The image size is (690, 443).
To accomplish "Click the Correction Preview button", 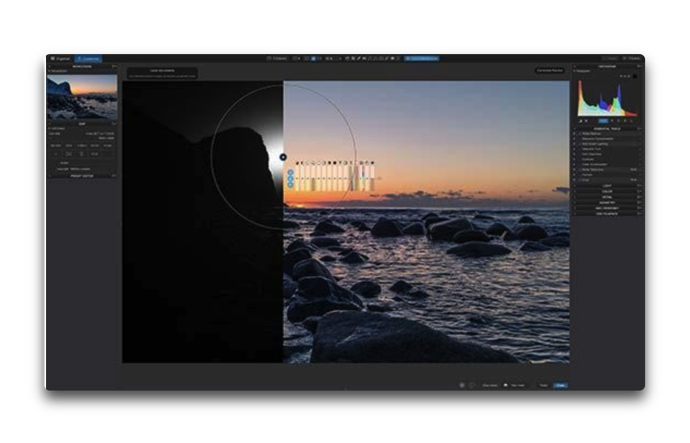I will 550,70.
